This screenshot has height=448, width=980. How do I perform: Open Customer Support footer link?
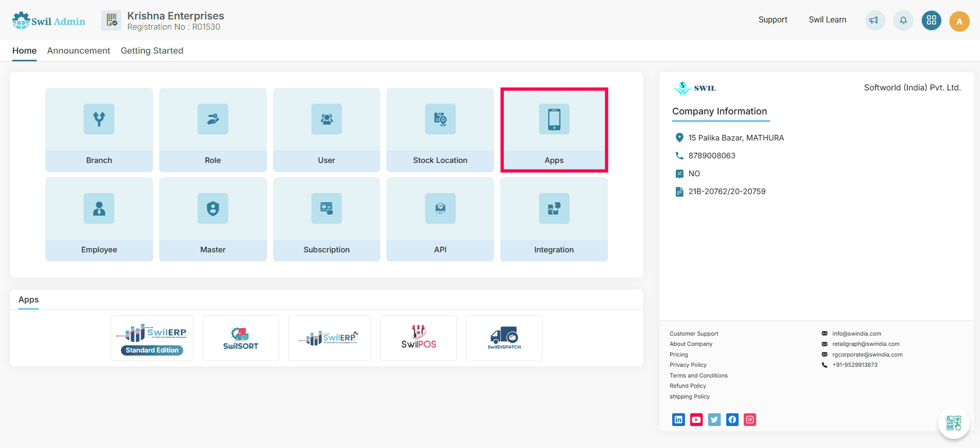coord(694,334)
